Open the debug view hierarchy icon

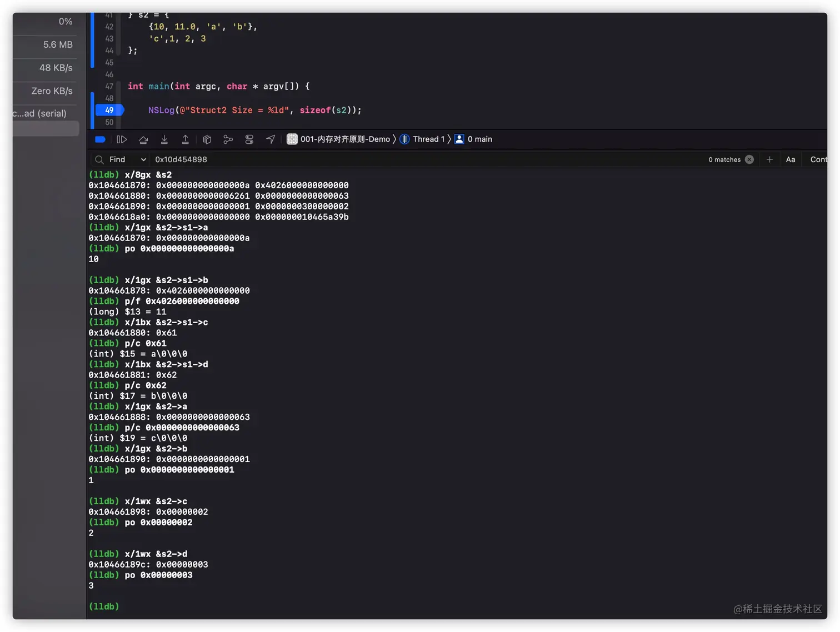point(207,139)
